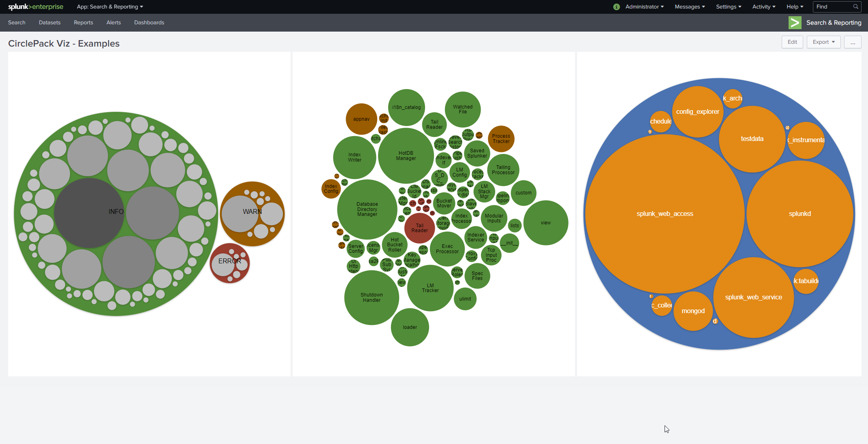This screenshot has height=444, width=868.
Task: Click the magnifier icon in the Find box
Action: [856, 6]
